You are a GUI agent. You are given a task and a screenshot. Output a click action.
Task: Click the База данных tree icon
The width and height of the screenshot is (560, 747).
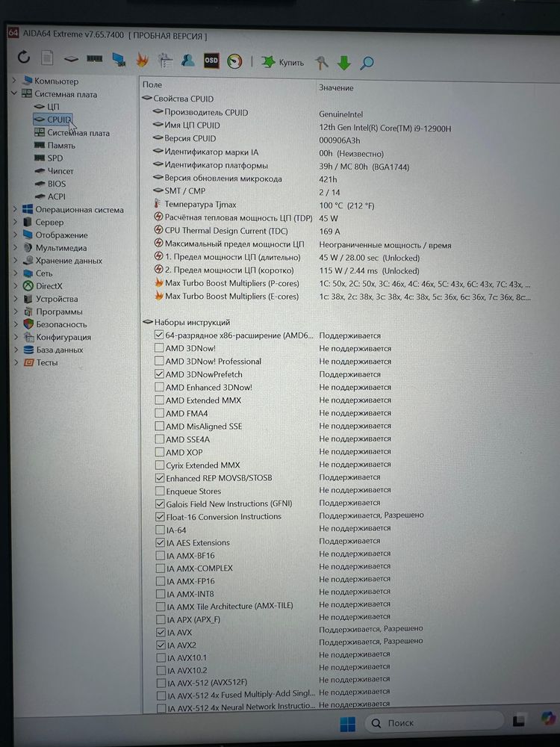coord(28,350)
